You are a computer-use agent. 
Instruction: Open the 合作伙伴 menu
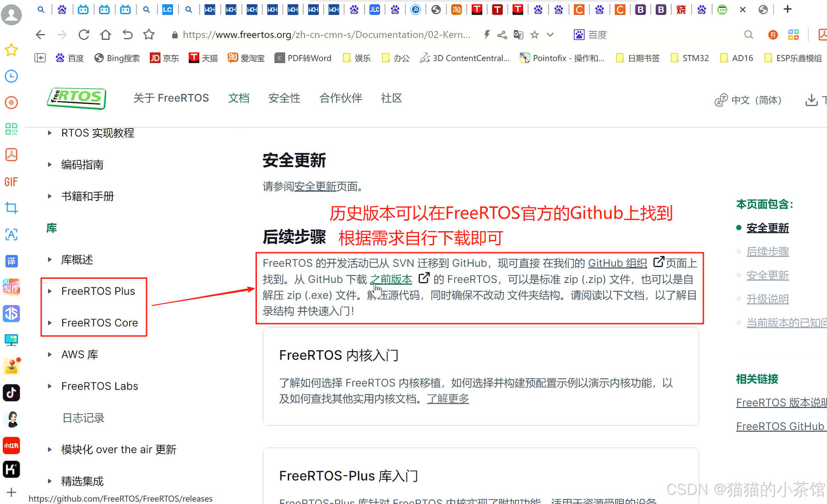[341, 98]
